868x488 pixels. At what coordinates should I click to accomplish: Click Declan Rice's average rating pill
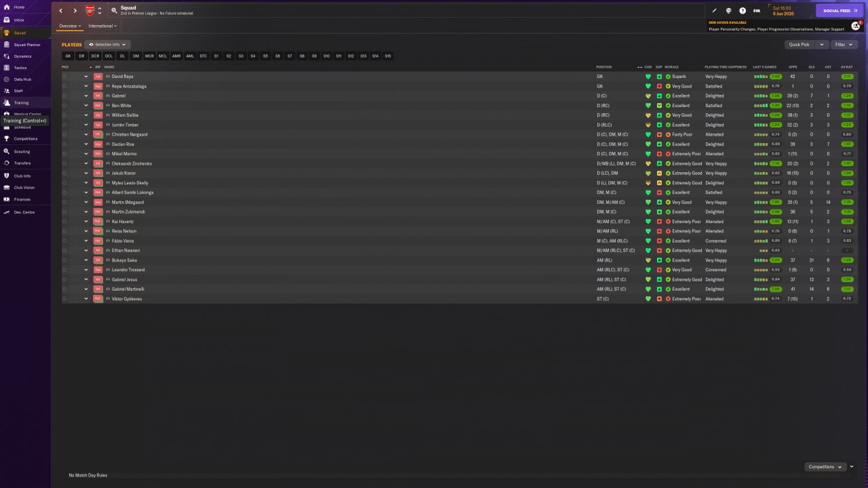847,144
